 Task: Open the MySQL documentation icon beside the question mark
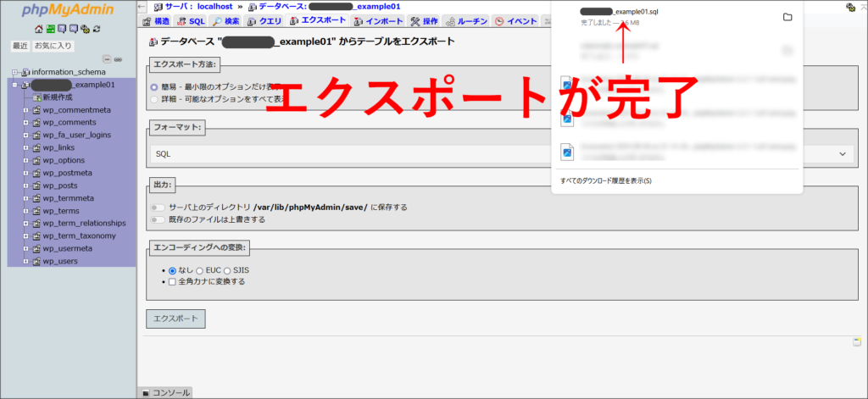pyautogui.click(x=74, y=29)
